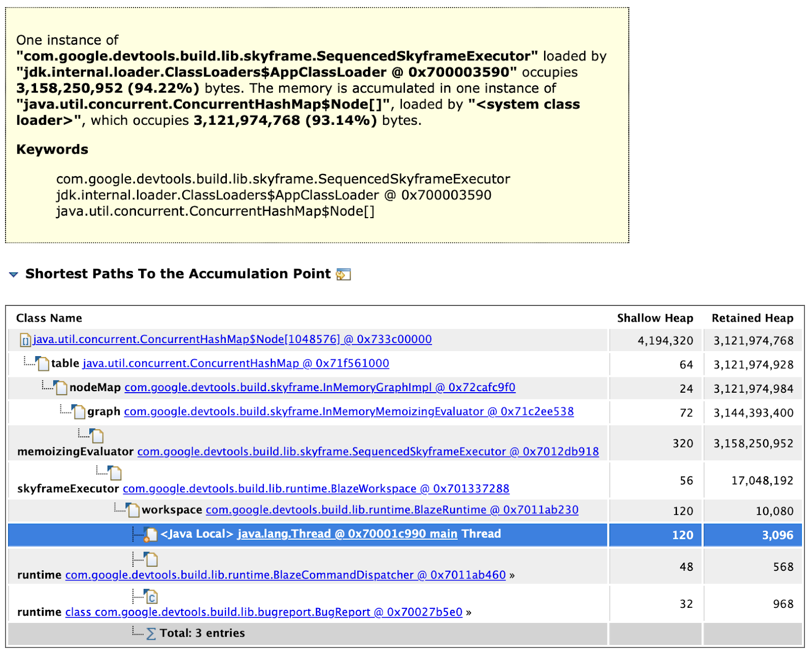Screen dimensions: 812x655
Task: Click the skyframeExecutor field label
Action: 68,489
